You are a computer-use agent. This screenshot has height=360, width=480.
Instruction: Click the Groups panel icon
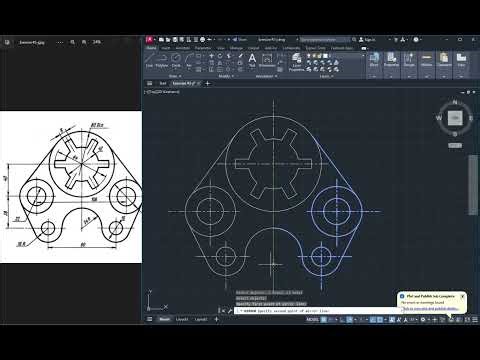coord(409,60)
